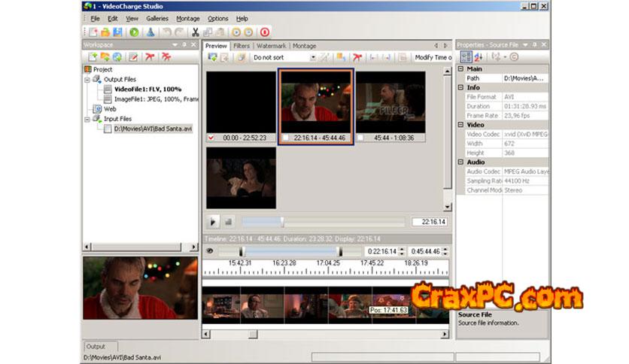629x364 pixels.
Task: Click the alphabetical sort icon in Properties panel
Action: (x=478, y=57)
